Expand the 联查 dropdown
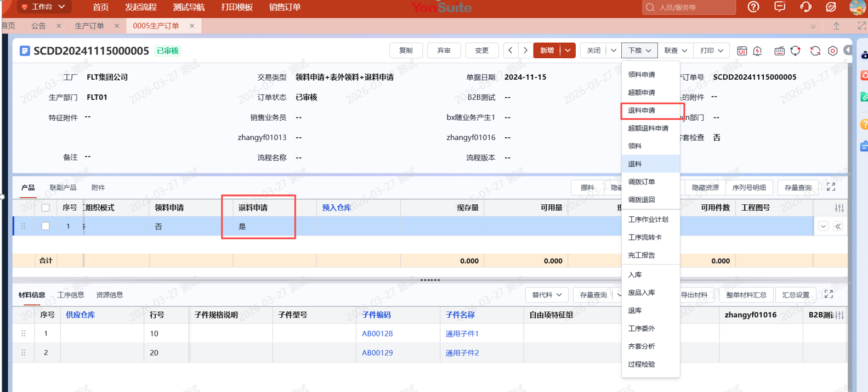This screenshot has width=868, height=392. (676, 51)
